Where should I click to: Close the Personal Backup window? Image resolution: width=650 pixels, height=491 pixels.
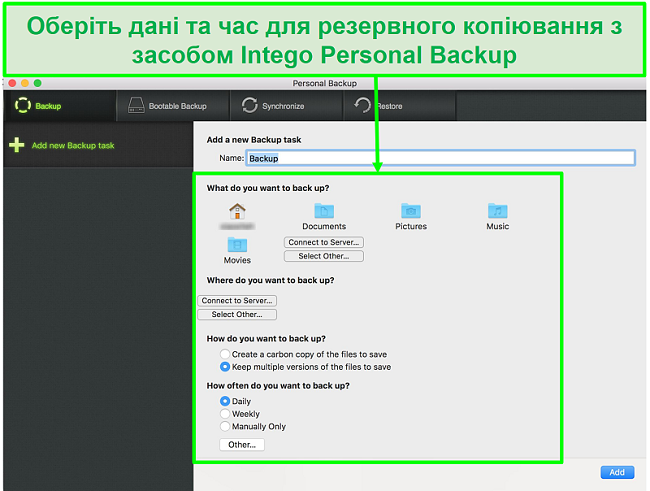(12, 83)
